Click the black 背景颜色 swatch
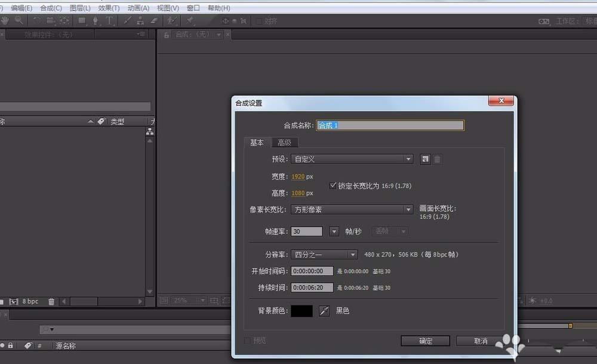The width and height of the screenshot is (597, 364). pos(301,311)
